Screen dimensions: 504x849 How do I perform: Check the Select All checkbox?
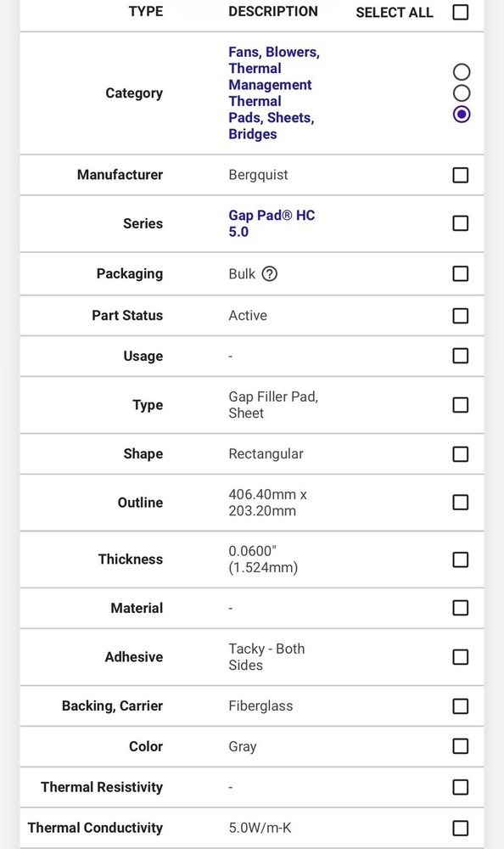460,12
